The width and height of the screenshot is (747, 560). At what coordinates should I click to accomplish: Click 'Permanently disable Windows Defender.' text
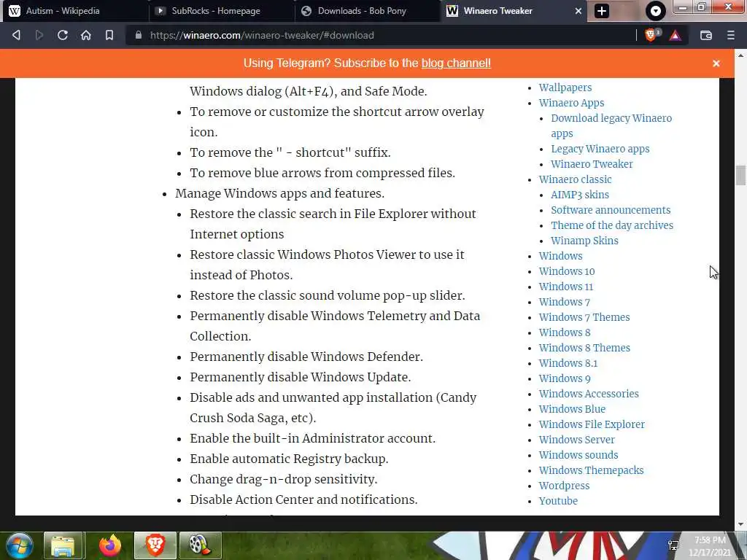click(x=306, y=357)
